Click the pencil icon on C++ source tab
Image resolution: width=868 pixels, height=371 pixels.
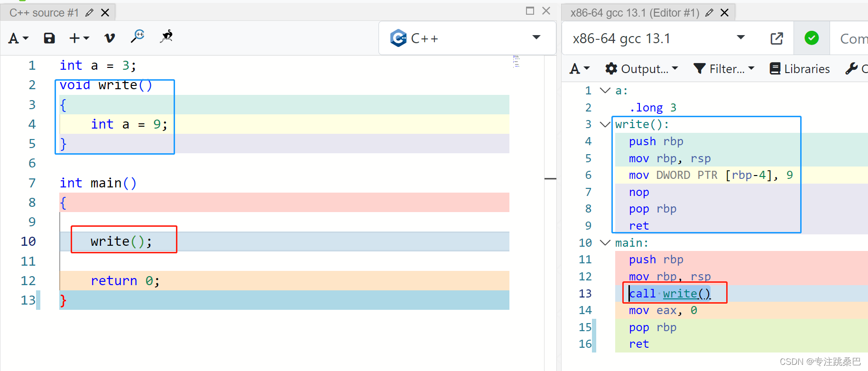89,13
